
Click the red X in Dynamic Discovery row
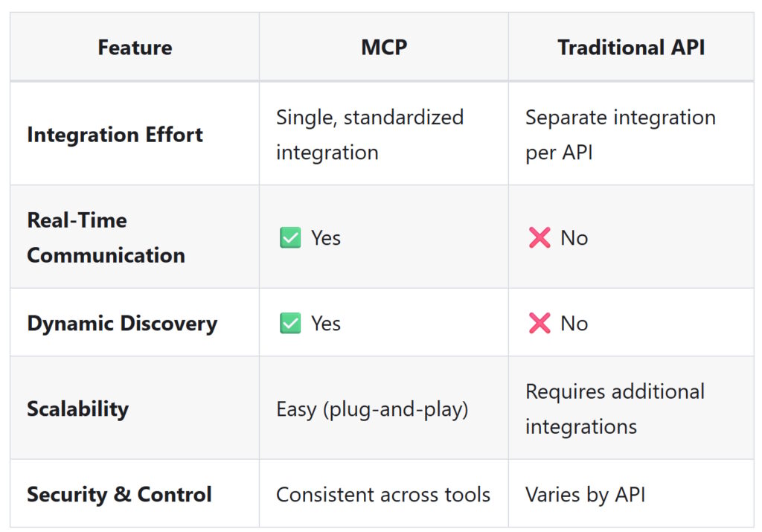click(540, 323)
